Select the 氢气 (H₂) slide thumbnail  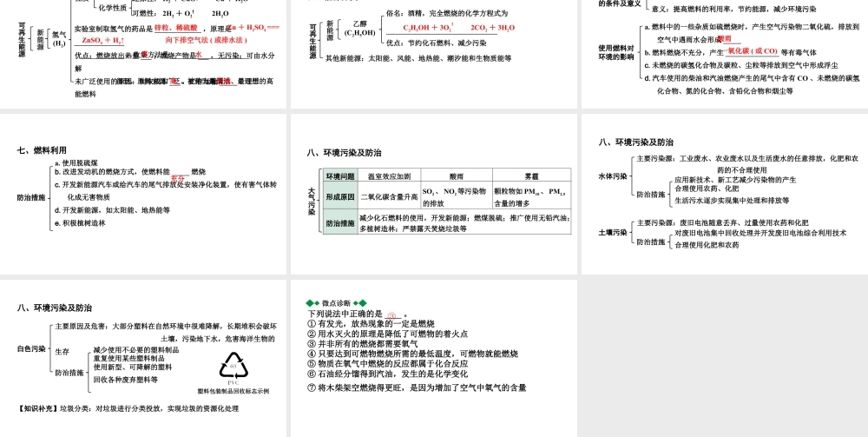[x=143, y=54]
